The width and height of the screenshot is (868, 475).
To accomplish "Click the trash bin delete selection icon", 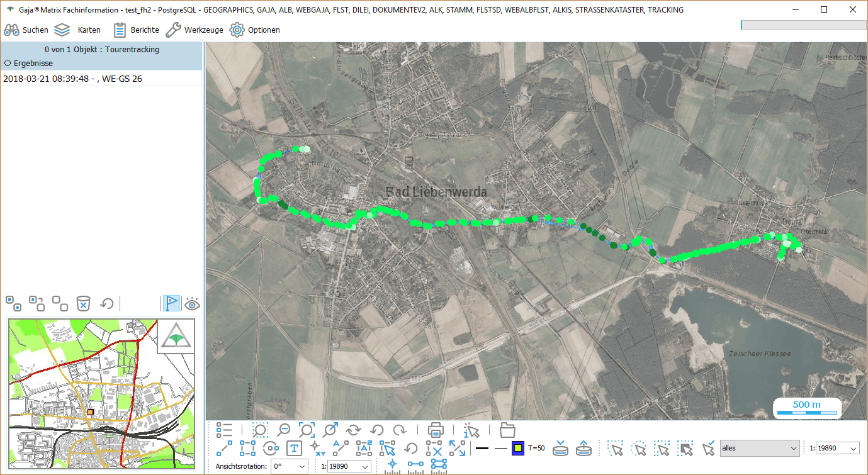I will pyautogui.click(x=83, y=304).
